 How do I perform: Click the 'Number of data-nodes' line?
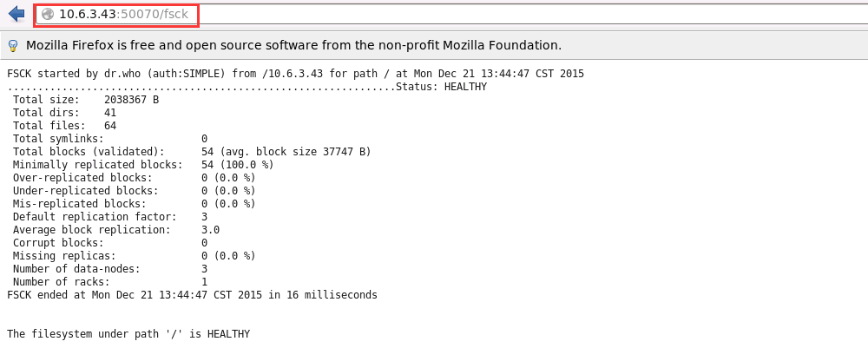coord(110,269)
